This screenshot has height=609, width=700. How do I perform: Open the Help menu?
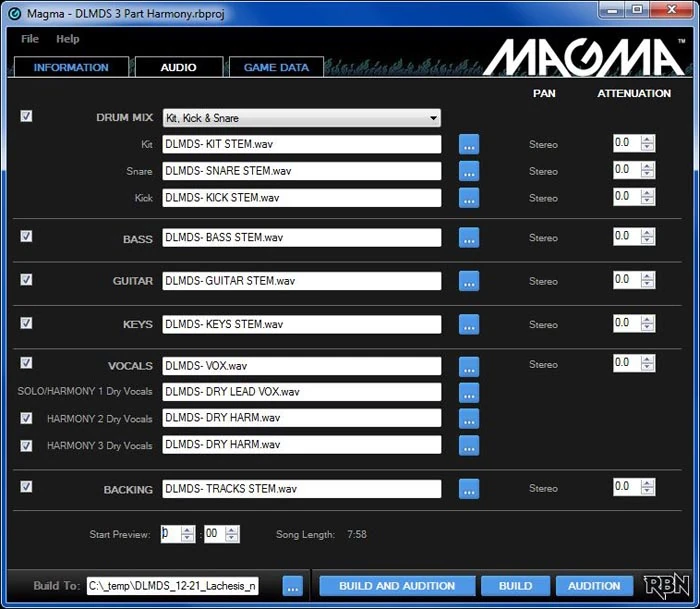(x=67, y=39)
